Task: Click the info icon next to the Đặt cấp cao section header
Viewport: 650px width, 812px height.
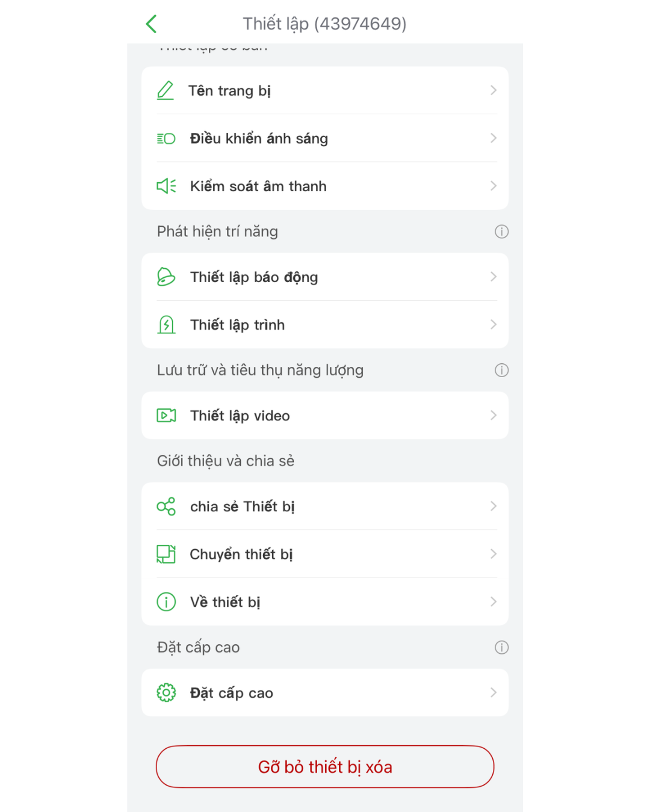Action: coord(501,647)
